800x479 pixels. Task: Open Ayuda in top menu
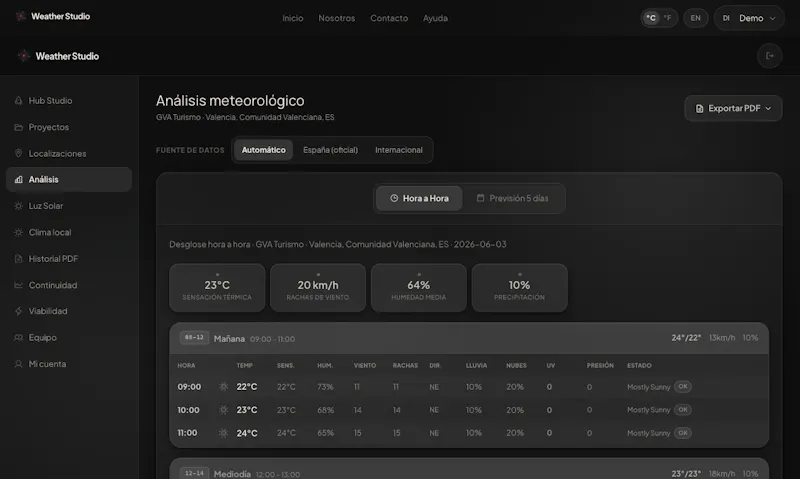click(435, 18)
